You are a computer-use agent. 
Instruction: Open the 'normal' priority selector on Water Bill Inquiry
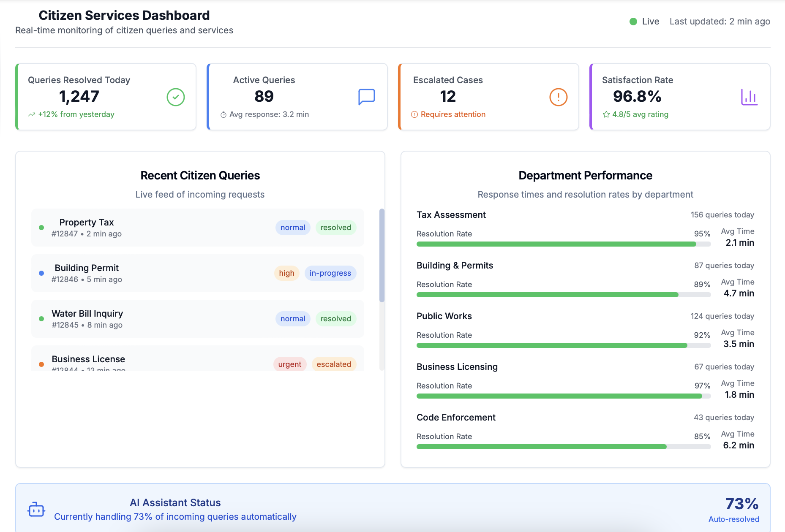click(x=292, y=319)
